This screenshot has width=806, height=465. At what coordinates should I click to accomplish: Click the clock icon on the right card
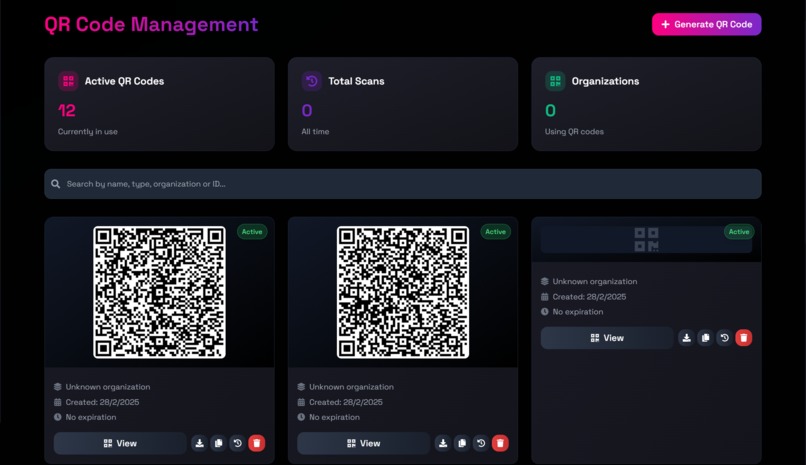click(x=545, y=311)
